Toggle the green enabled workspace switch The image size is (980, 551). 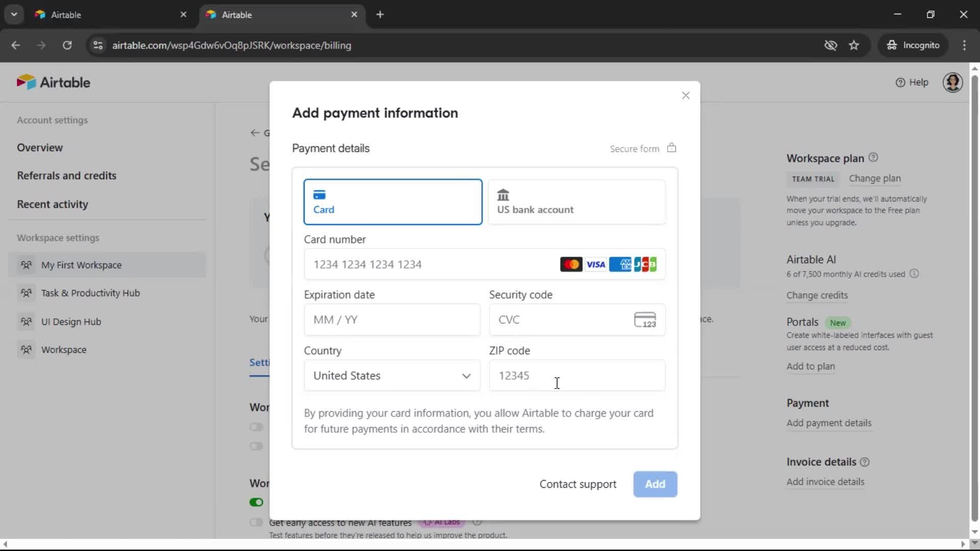tap(256, 502)
